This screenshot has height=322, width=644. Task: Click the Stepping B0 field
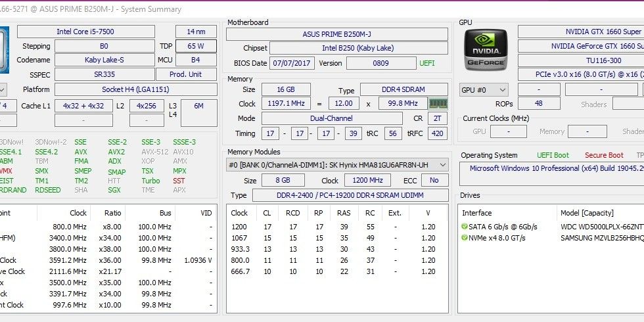coord(104,46)
